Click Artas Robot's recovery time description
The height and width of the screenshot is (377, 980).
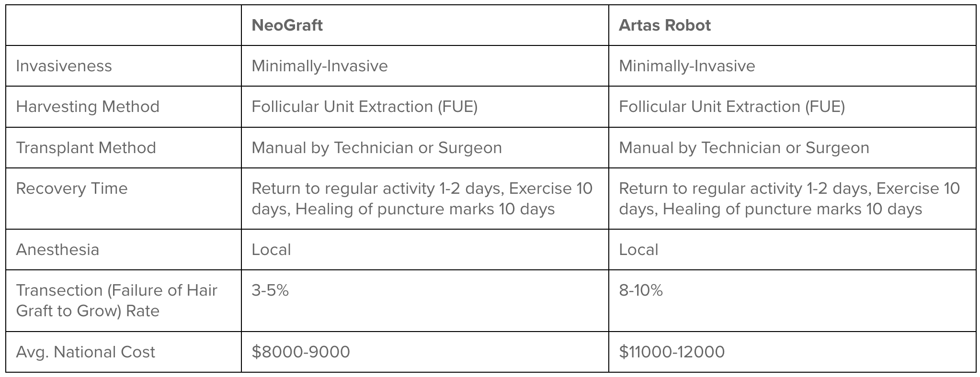click(x=789, y=199)
